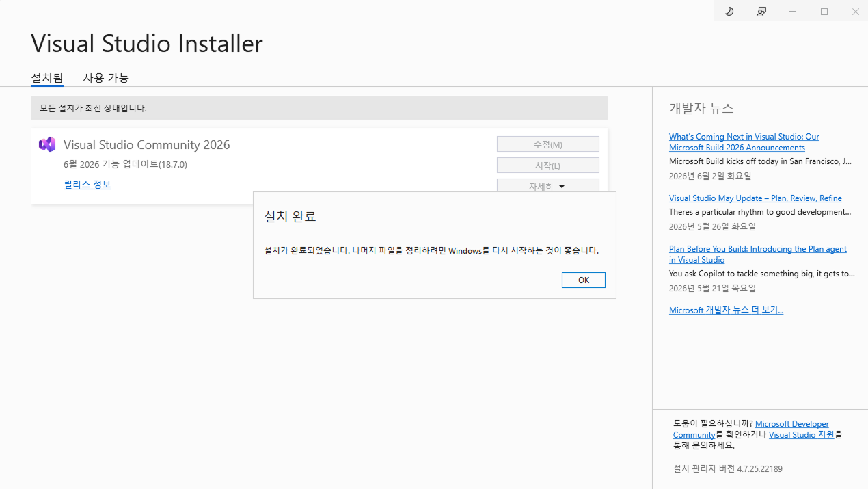Click the 2026년 5월 26일 화요일 date
This screenshot has width=868, height=489.
point(712,227)
